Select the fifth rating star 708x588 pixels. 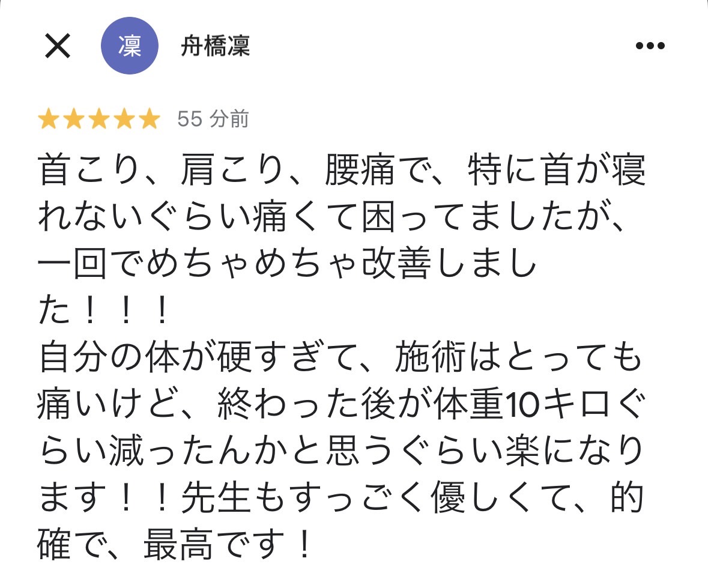[150, 120]
